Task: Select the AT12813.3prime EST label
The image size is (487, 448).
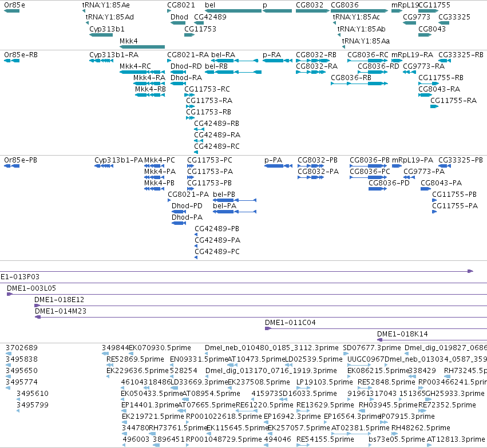Action: (x=456, y=439)
